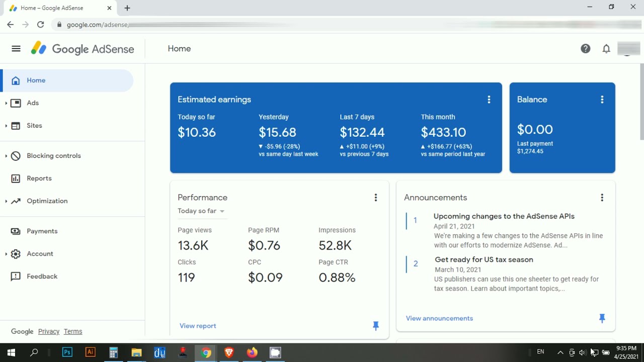
Task: Open the Privacy footer link
Action: 49,331
